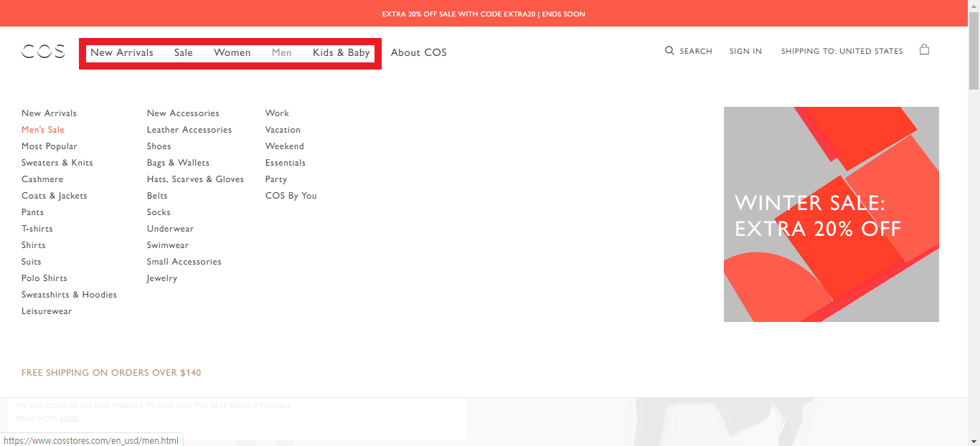Open the Women top menu

232,52
